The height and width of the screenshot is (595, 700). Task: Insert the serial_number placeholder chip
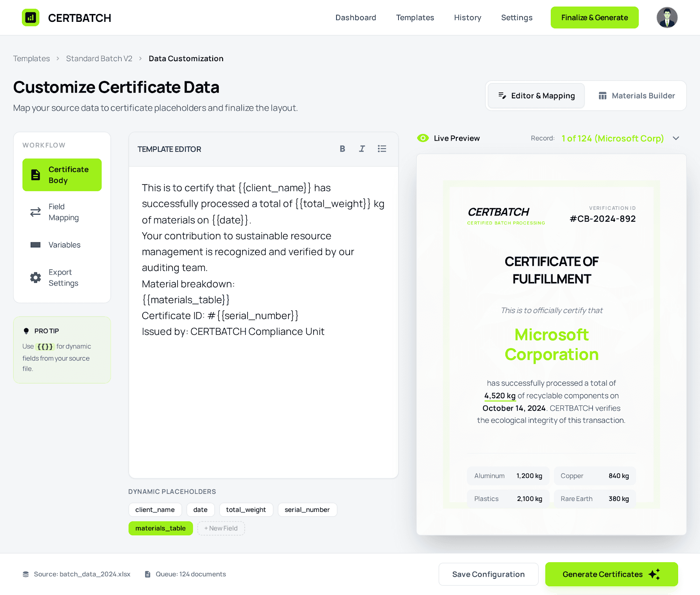[307, 510]
